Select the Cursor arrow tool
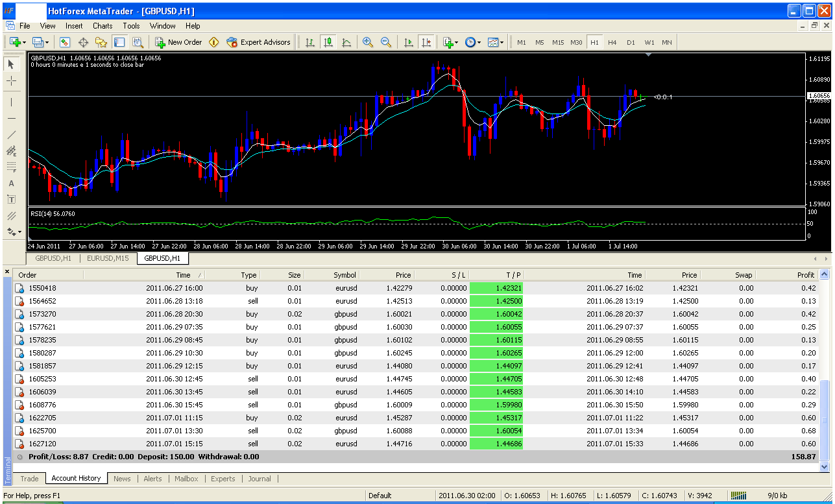The width and height of the screenshot is (835, 504). point(12,64)
